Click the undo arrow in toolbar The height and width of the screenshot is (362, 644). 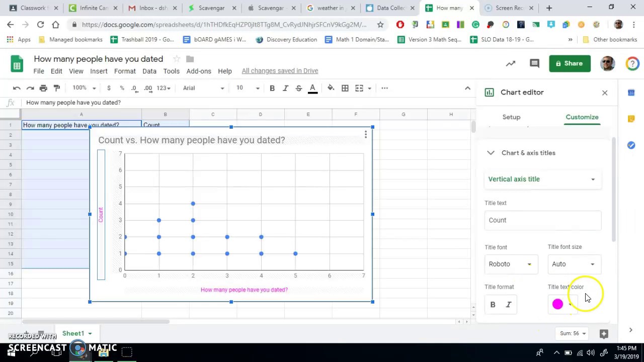[17, 88]
